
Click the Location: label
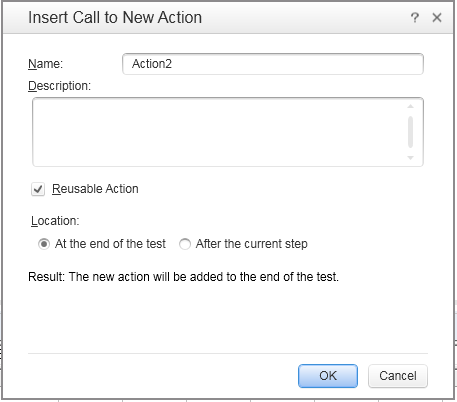(55, 221)
